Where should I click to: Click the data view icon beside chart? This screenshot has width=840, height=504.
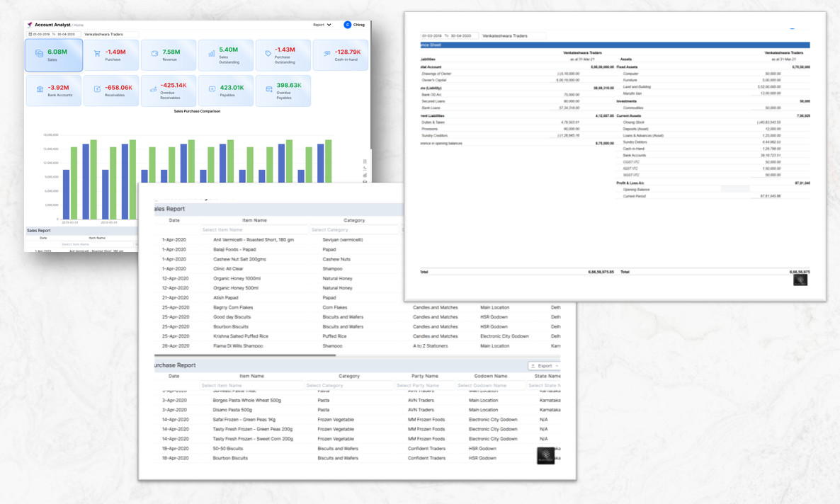(365, 161)
